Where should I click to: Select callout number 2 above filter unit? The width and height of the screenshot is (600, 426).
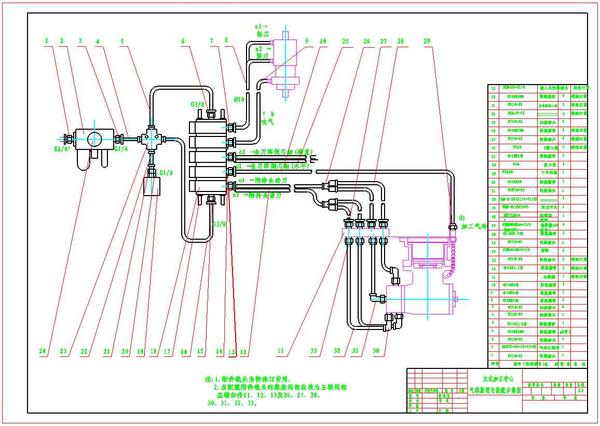click(61, 41)
